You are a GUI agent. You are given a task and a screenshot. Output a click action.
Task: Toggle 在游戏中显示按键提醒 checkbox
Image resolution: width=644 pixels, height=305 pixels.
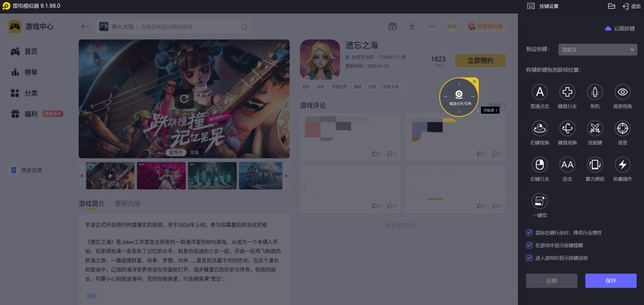(x=529, y=245)
